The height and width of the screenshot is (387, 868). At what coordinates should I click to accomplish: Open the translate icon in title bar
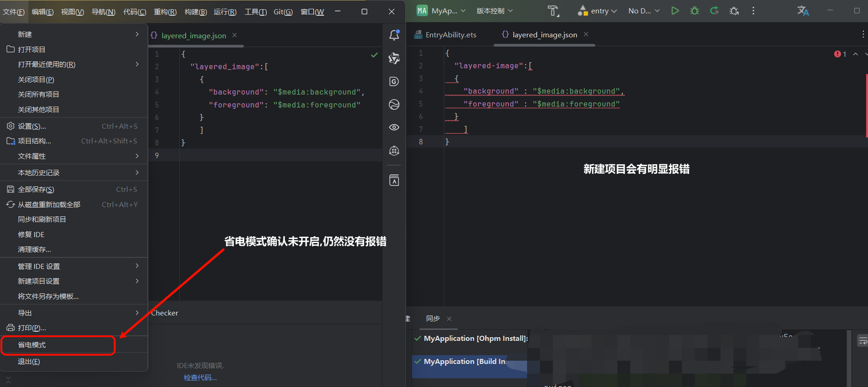[x=803, y=11]
